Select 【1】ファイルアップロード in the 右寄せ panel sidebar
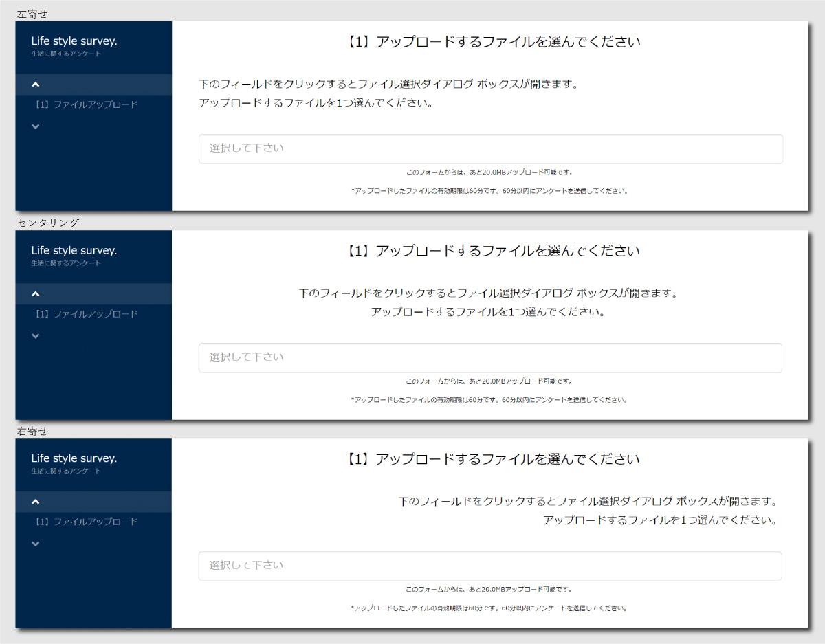825x644 pixels. (86, 522)
